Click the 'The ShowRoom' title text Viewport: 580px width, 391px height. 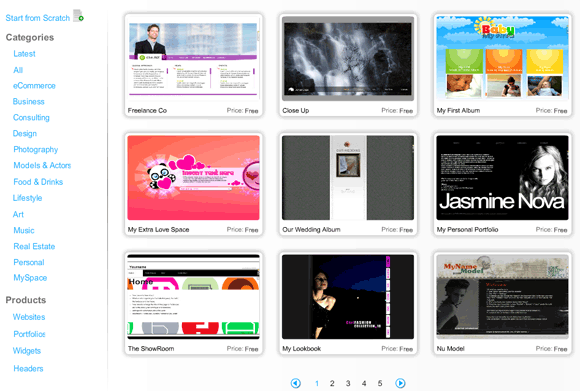pos(151,348)
